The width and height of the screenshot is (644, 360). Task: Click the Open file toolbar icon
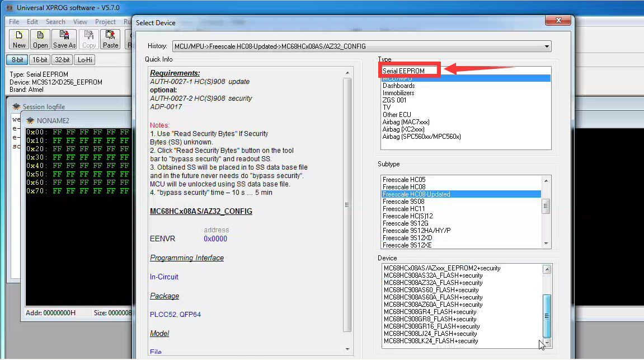coord(40,39)
